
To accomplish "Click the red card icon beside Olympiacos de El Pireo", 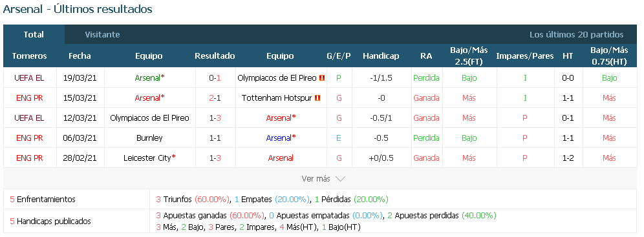I will (322, 78).
